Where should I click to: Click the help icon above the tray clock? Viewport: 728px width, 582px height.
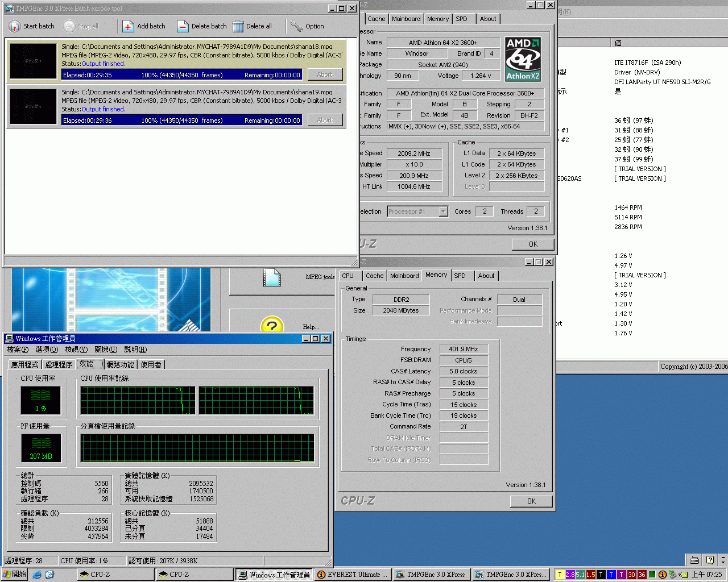(709, 559)
